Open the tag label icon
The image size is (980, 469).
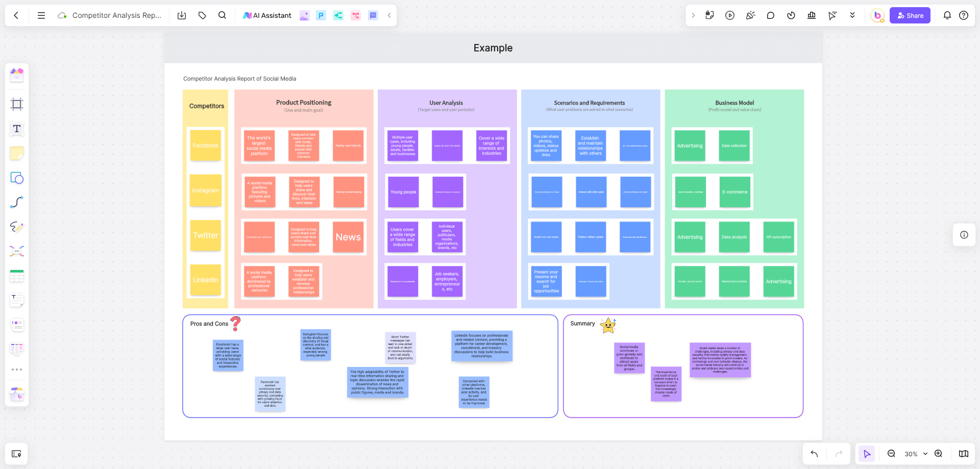coord(202,15)
